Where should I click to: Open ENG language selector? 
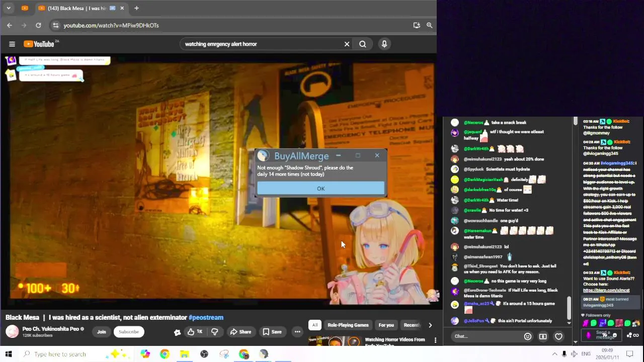pyautogui.click(x=586, y=354)
